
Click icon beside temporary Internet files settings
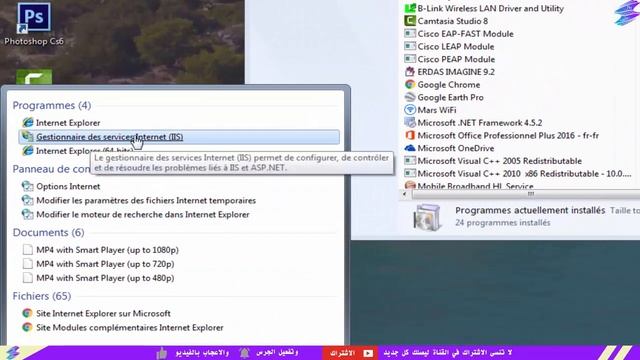point(28,200)
